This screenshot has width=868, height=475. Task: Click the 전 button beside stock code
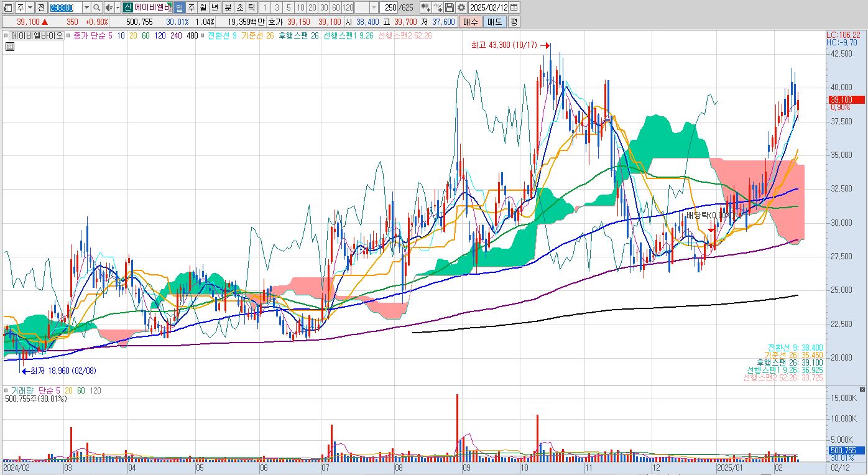click(x=41, y=7)
